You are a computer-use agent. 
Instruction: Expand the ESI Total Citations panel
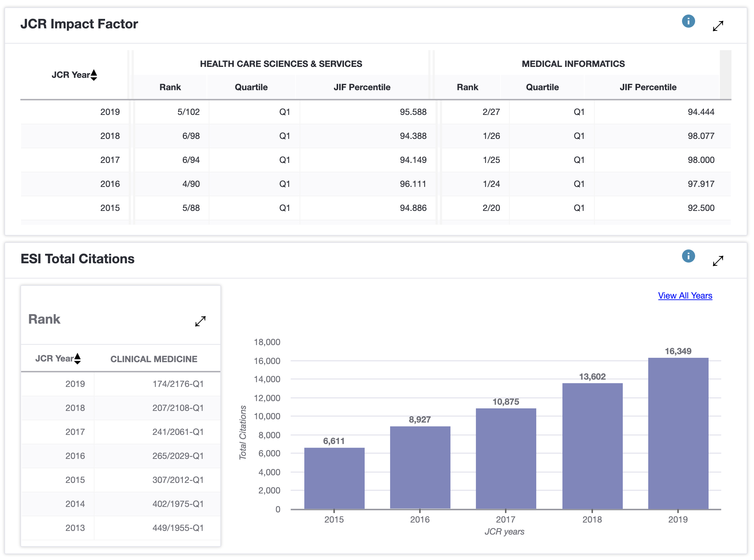coord(718,261)
